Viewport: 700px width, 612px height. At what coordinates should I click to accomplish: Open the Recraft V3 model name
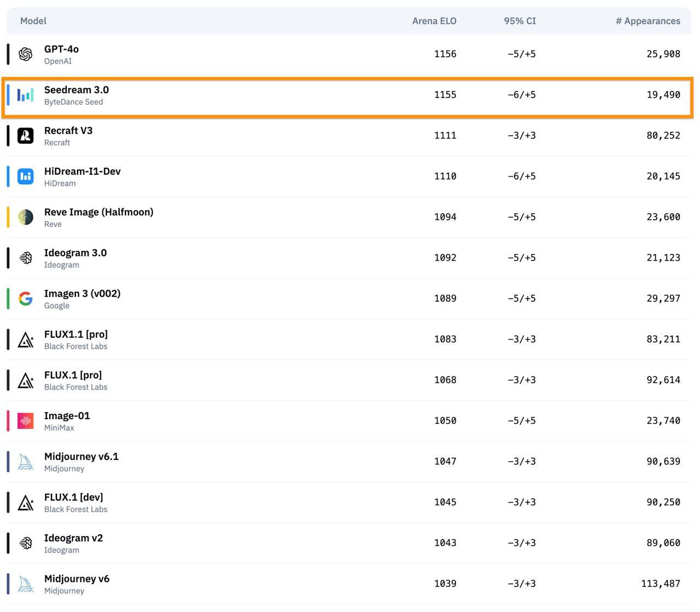(68, 131)
